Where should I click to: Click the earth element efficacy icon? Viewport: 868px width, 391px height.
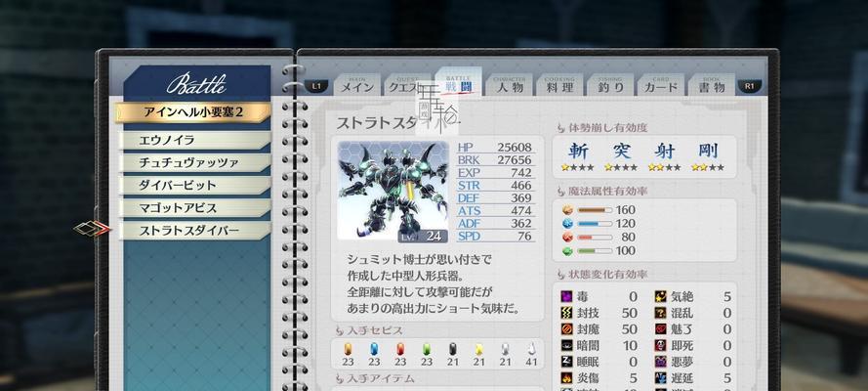click(x=567, y=210)
